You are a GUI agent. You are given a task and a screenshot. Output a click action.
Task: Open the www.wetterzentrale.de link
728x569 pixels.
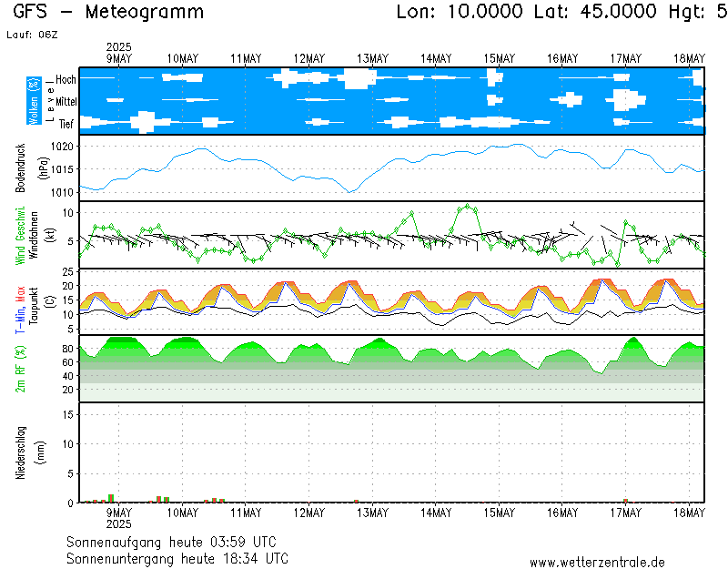coord(597,563)
